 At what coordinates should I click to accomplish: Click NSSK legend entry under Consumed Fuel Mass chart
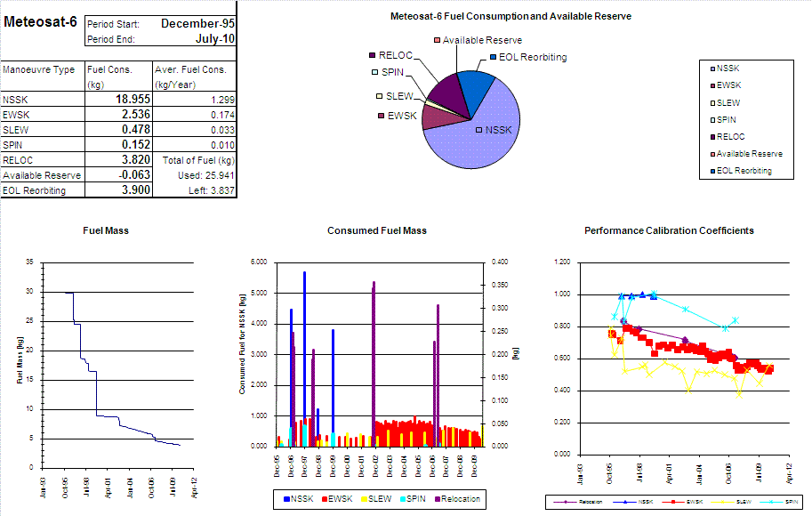pyautogui.click(x=299, y=499)
